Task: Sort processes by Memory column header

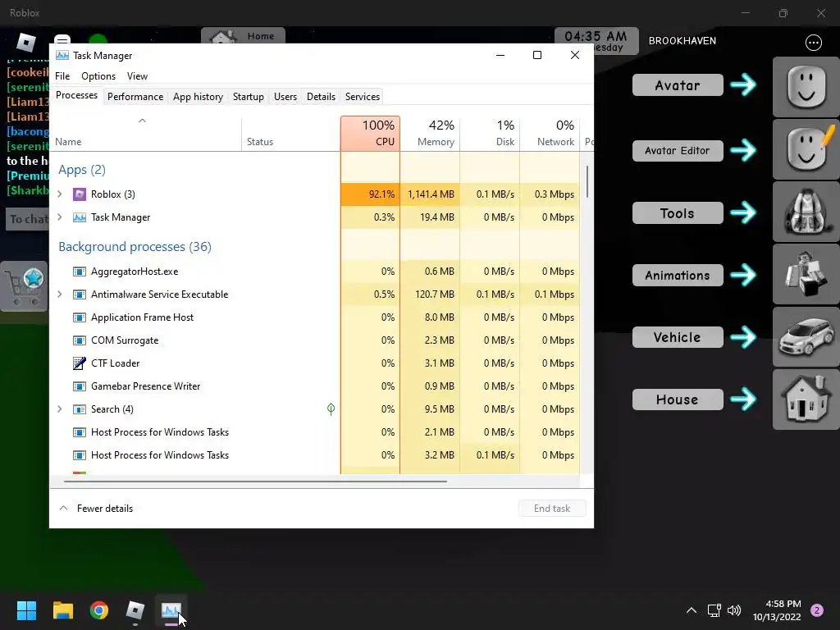Action: (x=430, y=134)
